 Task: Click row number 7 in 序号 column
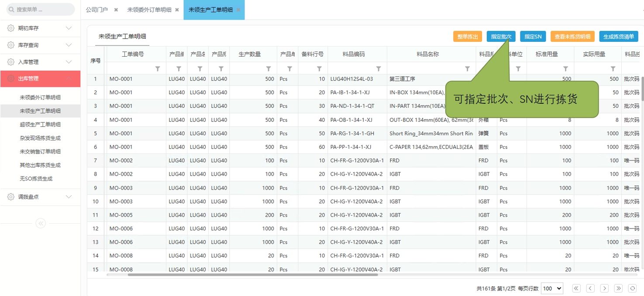coord(95,161)
